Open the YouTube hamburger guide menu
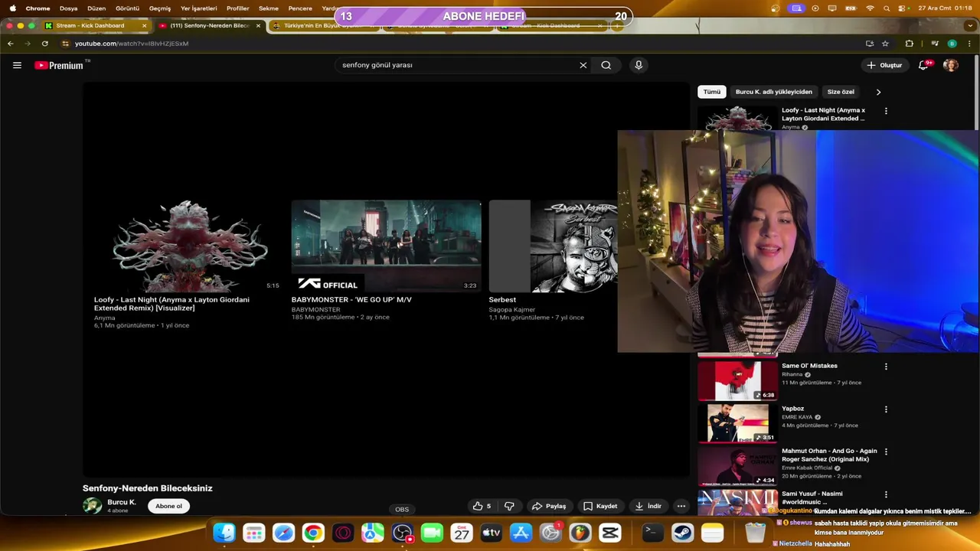980x551 pixels. (17, 65)
